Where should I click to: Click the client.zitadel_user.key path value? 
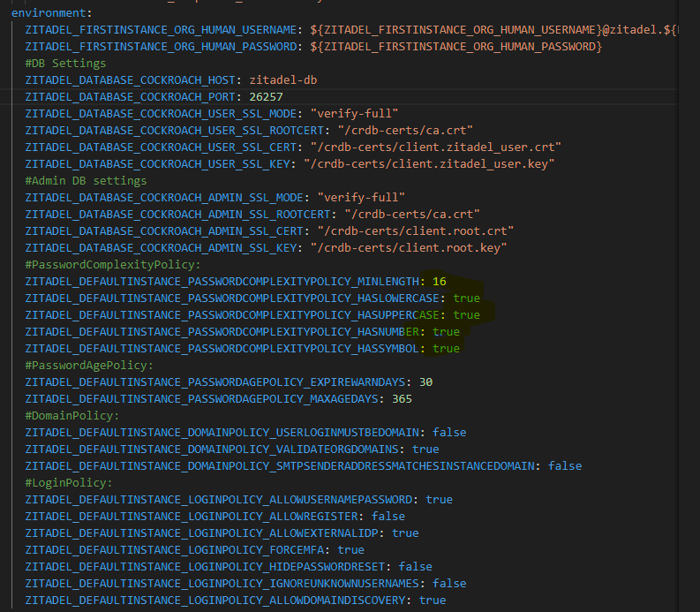[429, 164]
